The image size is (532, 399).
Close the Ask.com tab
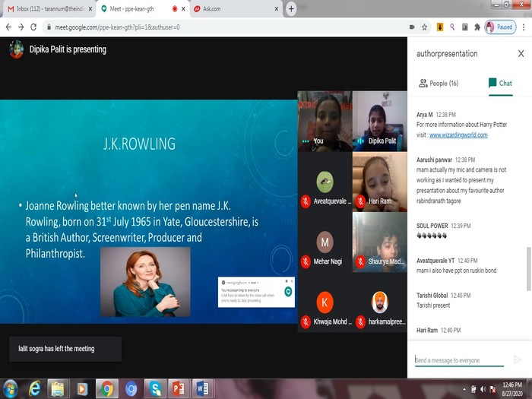click(x=277, y=9)
